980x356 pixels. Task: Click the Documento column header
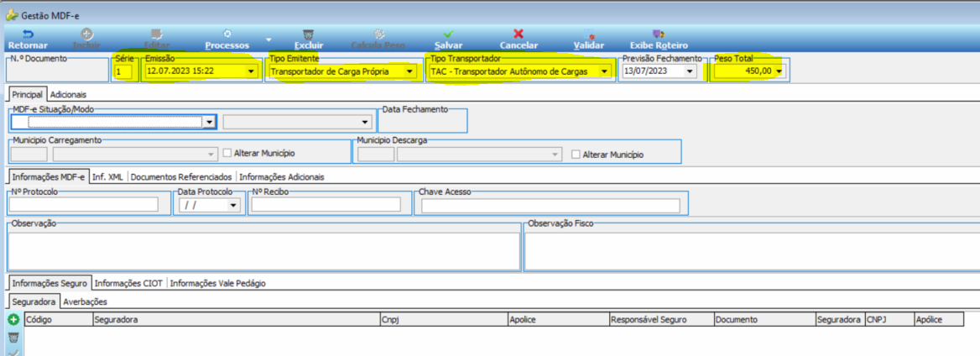765,320
